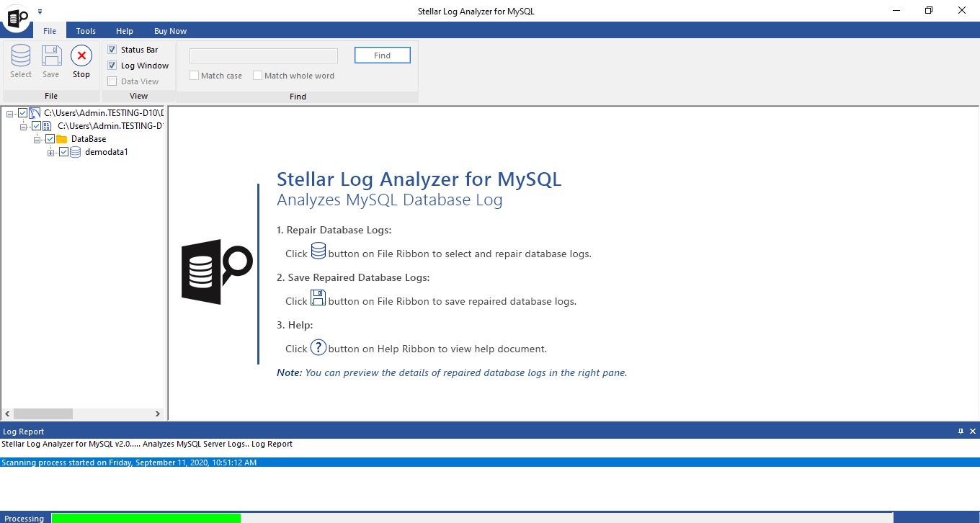Select the second-level C:\Users\Admin path label

point(110,126)
